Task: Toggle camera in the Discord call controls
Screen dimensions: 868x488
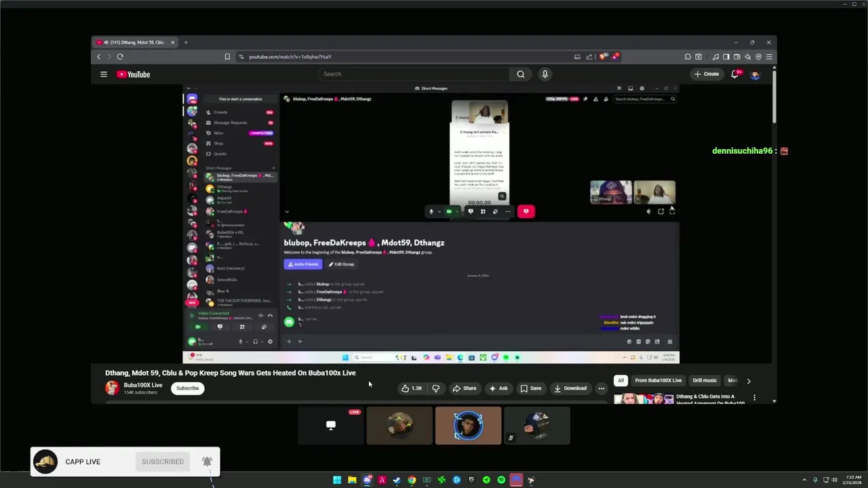Action: [x=448, y=211]
